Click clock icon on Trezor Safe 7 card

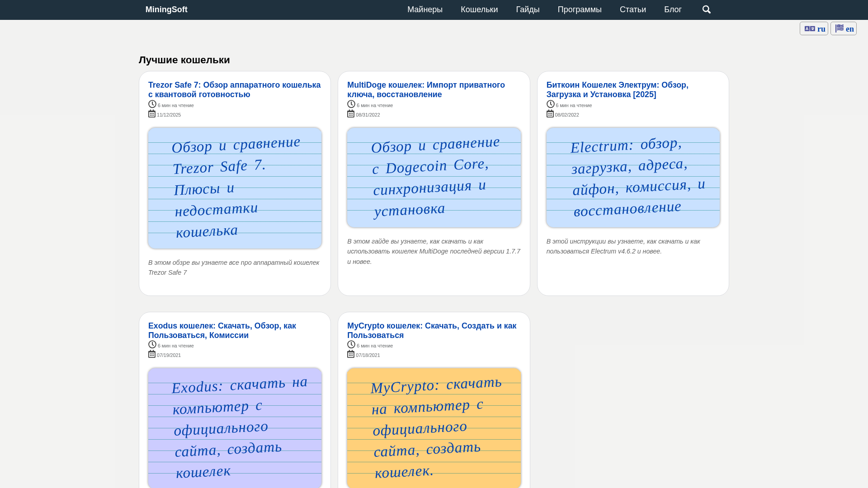(152, 104)
